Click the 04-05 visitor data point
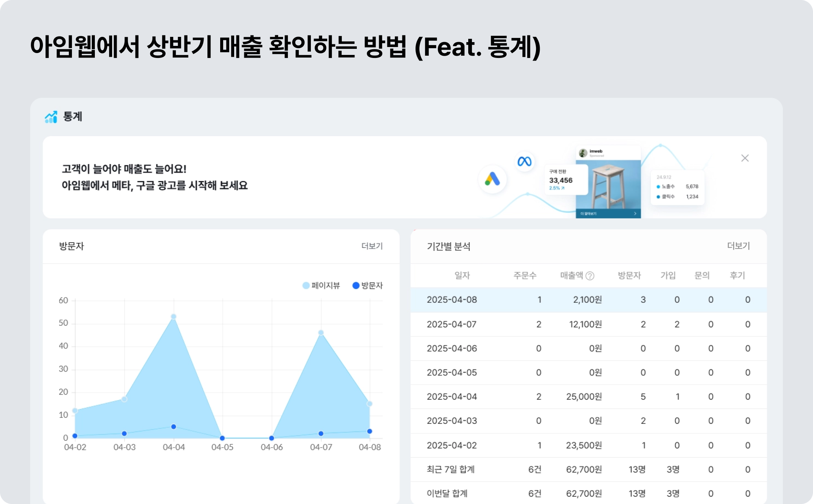 (x=222, y=438)
